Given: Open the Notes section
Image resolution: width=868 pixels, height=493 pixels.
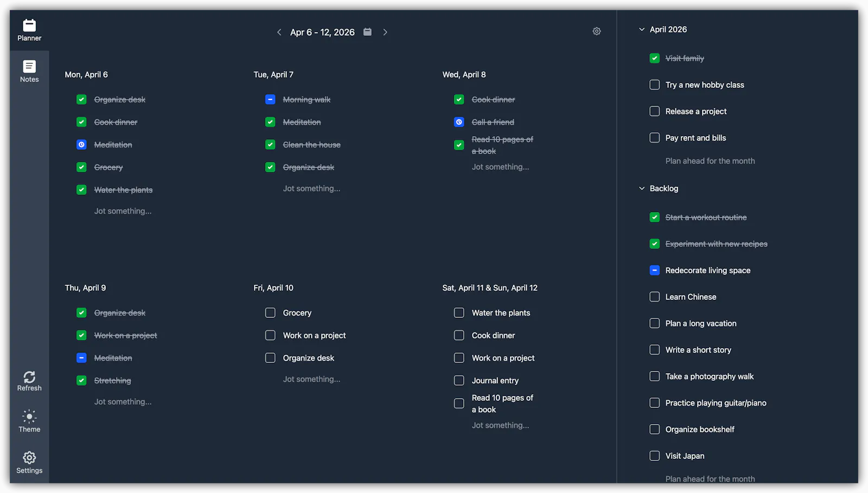Looking at the screenshot, I should 29,72.
